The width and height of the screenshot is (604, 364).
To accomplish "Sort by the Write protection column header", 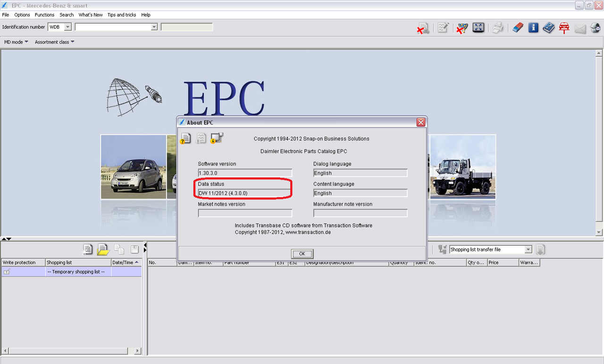I will click(x=23, y=263).
